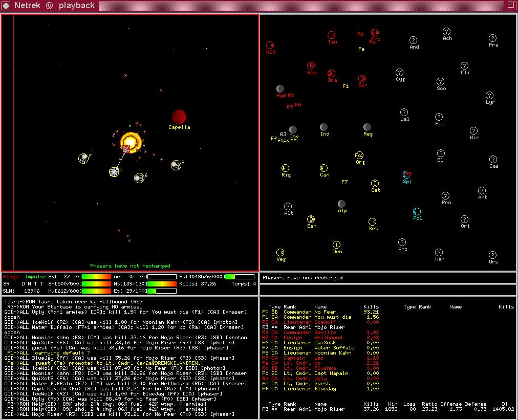Select player row Fc Capt Napalm
518x420 pixels.
point(320,373)
